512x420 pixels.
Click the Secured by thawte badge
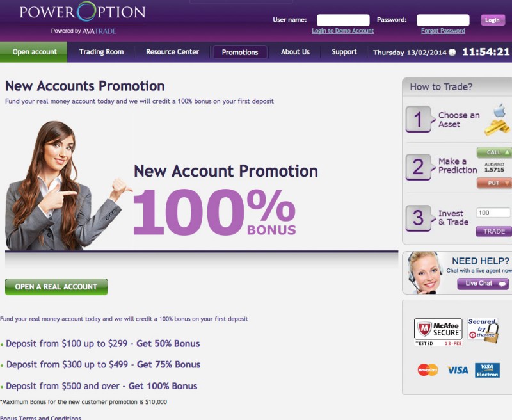pos(483,330)
